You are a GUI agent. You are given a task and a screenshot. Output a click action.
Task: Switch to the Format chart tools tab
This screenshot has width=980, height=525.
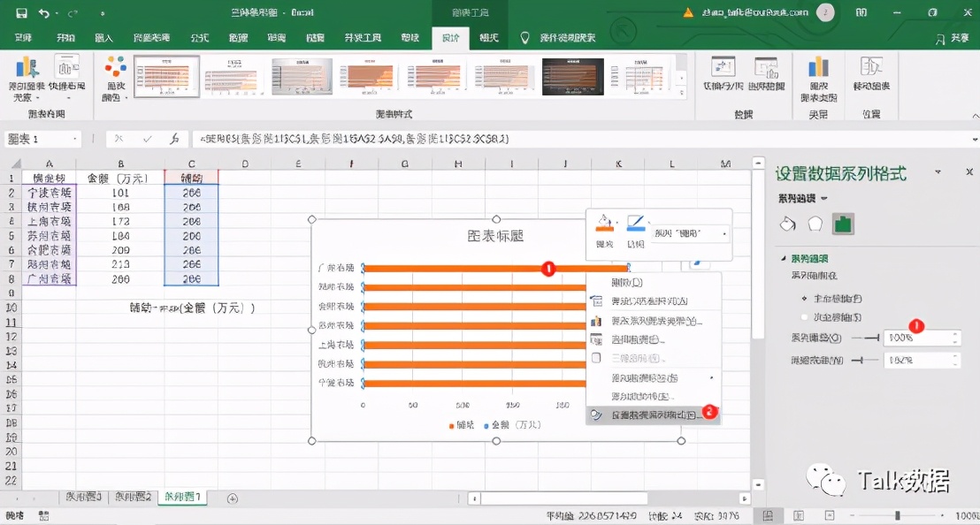489,38
